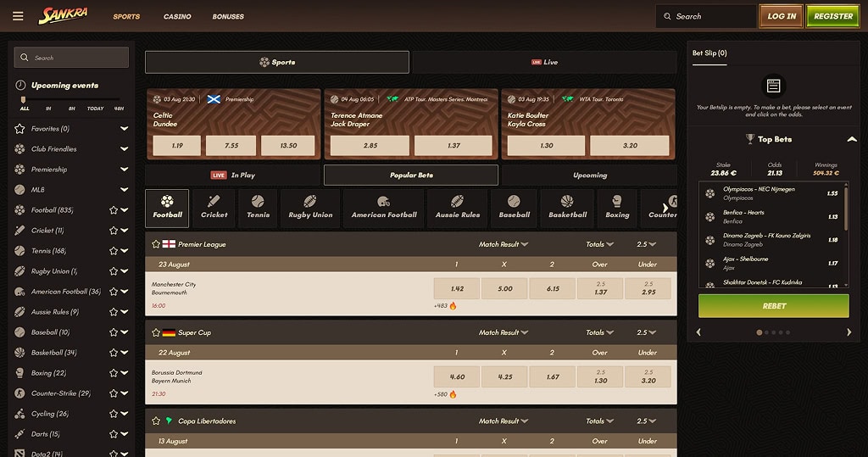Image resolution: width=868 pixels, height=457 pixels.
Task: Select the Rugby Union sport tile
Action: pos(310,209)
